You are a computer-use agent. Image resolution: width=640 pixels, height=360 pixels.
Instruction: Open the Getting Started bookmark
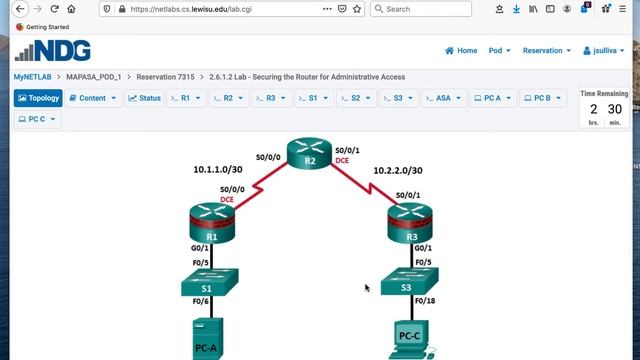pos(42,27)
